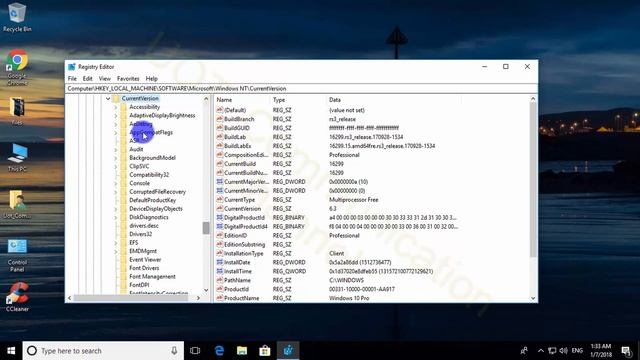Image resolution: width=640 pixels, height=360 pixels.
Task: Open the Help menu
Action: coord(151,78)
